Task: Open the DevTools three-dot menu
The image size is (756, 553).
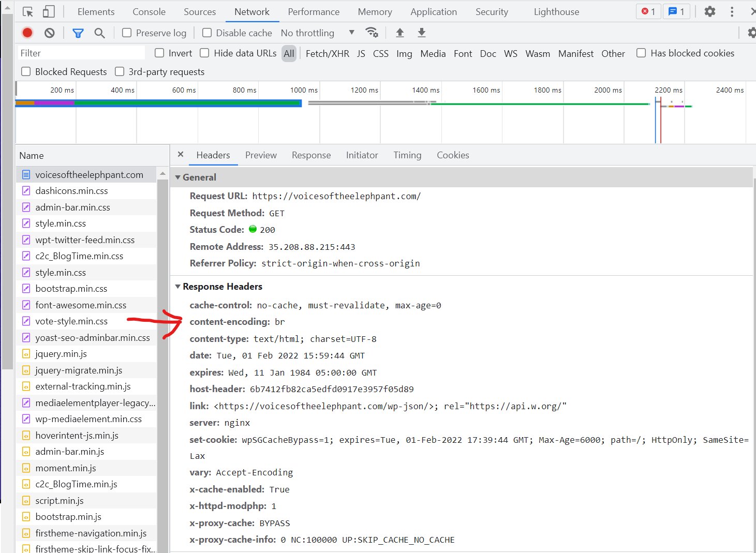Action: tap(732, 11)
